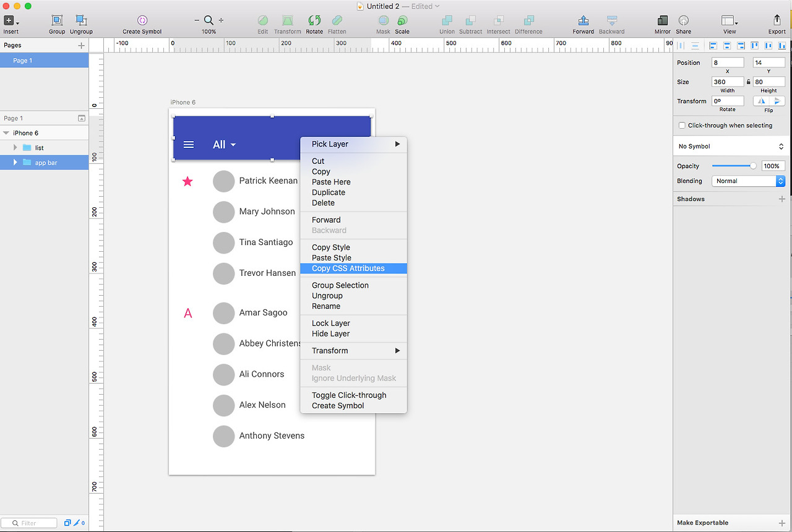Align selection to top edge in inspector
This screenshot has width=792, height=532.
point(754,45)
